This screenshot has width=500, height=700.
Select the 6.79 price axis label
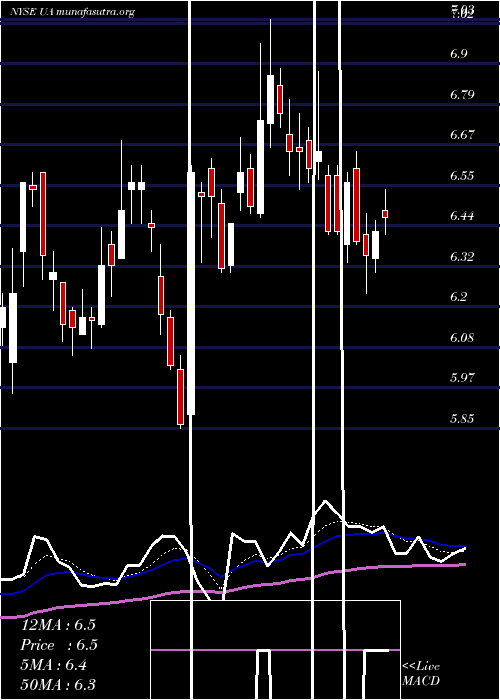click(x=462, y=95)
